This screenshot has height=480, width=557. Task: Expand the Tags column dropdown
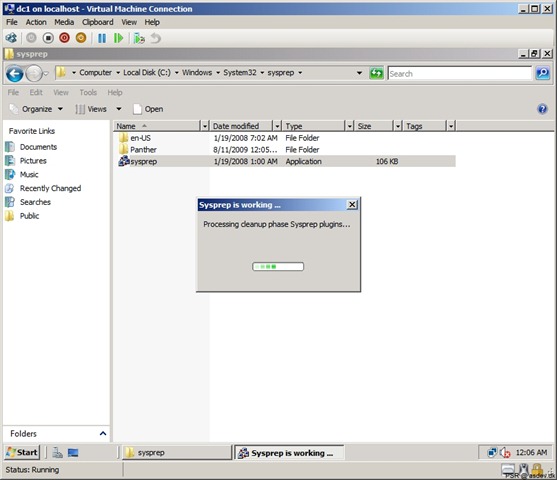pyautogui.click(x=451, y=126)
